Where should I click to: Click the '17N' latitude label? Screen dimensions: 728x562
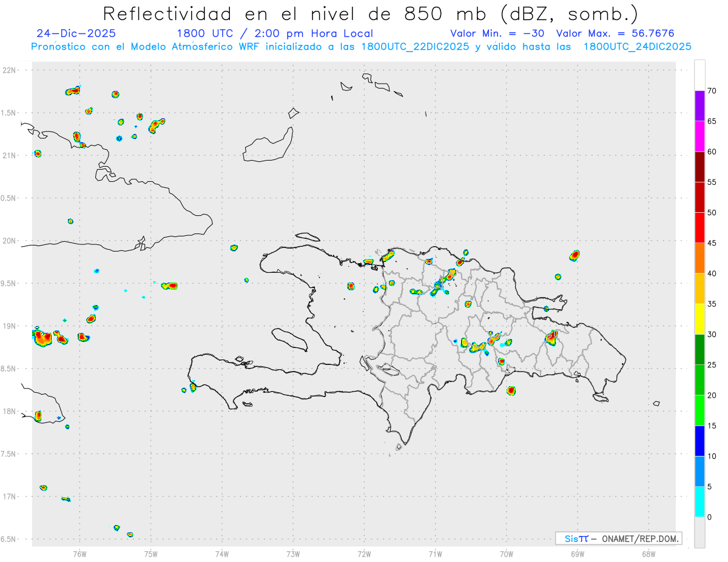click(10, 497)
